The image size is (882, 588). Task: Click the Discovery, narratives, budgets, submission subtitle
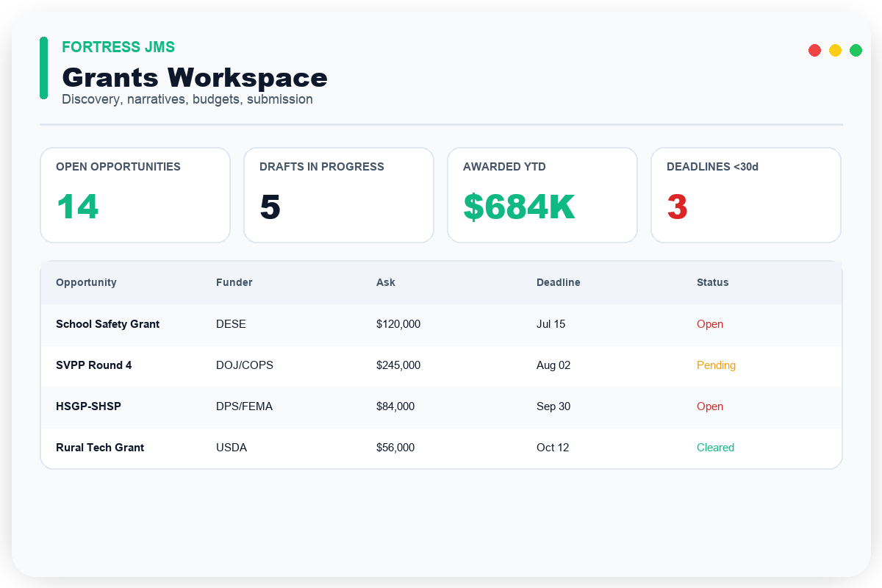[x=187, y=99]
